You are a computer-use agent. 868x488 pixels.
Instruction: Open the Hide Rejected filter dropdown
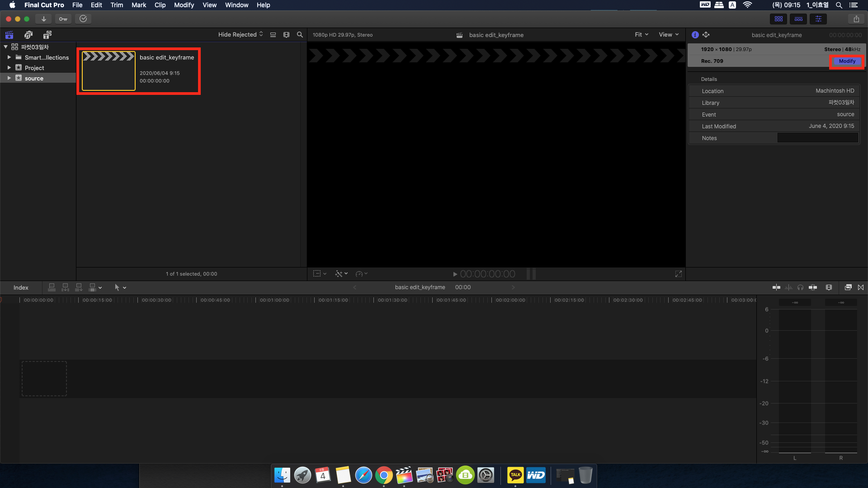[241, 35]
